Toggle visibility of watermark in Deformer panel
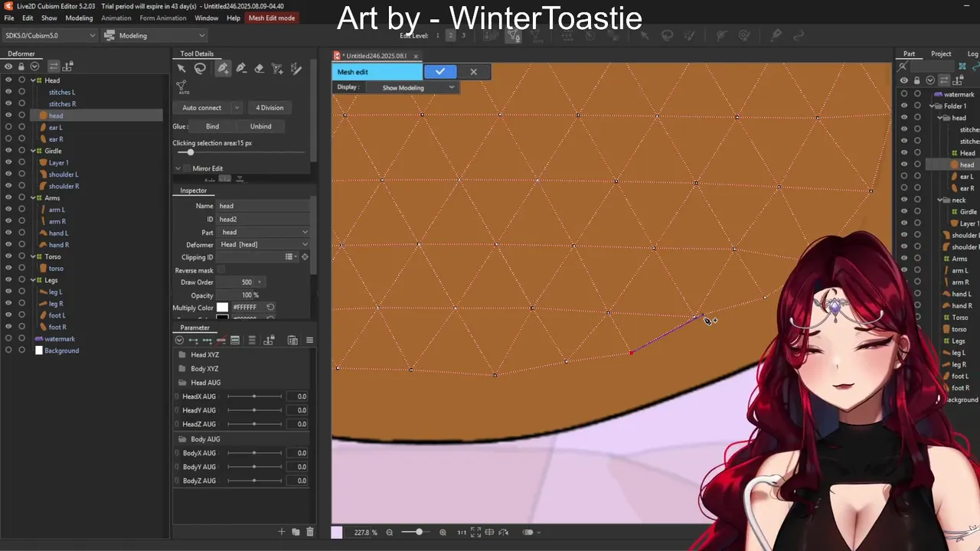The image size is (980, 551). click(x=8, y=338)
